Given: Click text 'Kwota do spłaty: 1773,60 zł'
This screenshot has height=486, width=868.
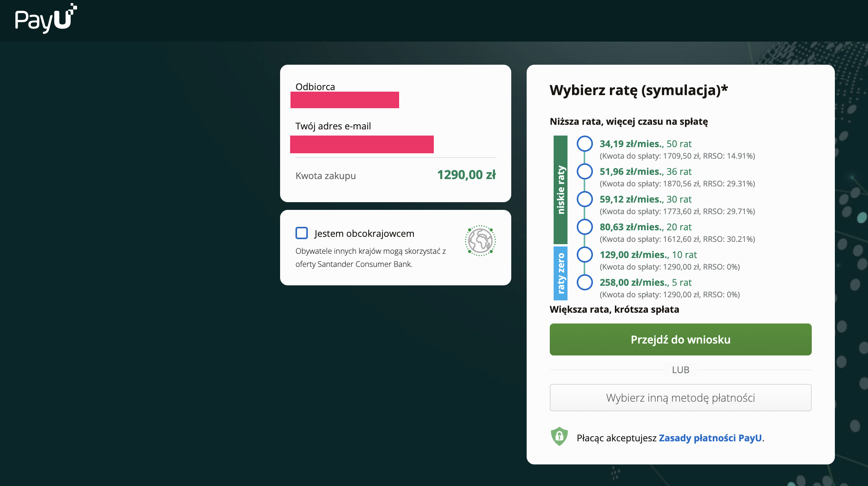Looking at the screenshot, I should coord(650,211).
